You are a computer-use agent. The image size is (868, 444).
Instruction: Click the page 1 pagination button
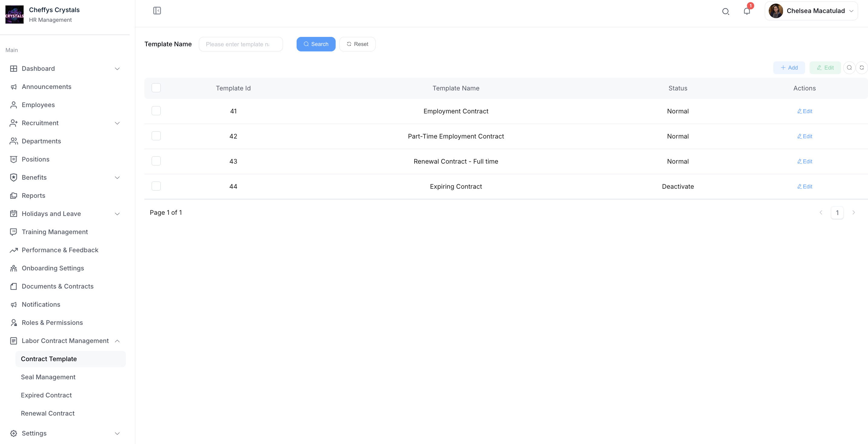point(837,213)
